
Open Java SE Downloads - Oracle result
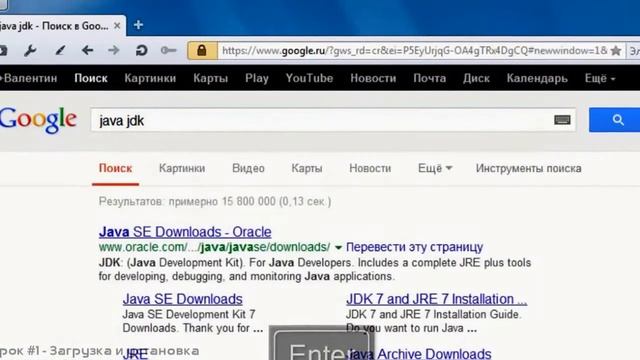tap(185, 232)
